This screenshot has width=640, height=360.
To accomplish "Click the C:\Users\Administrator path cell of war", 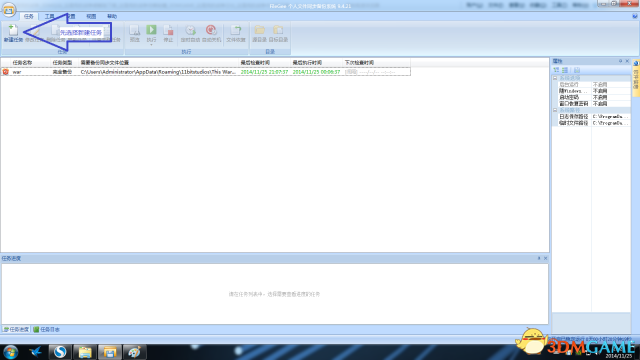I will (158, 72).
